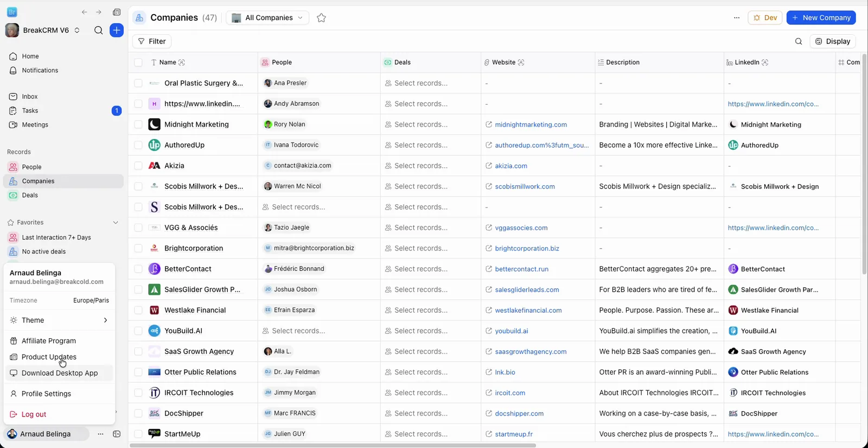868x448 pixels.
Task: Check the BetterContact row checkbox
Action: coord(138,269)
